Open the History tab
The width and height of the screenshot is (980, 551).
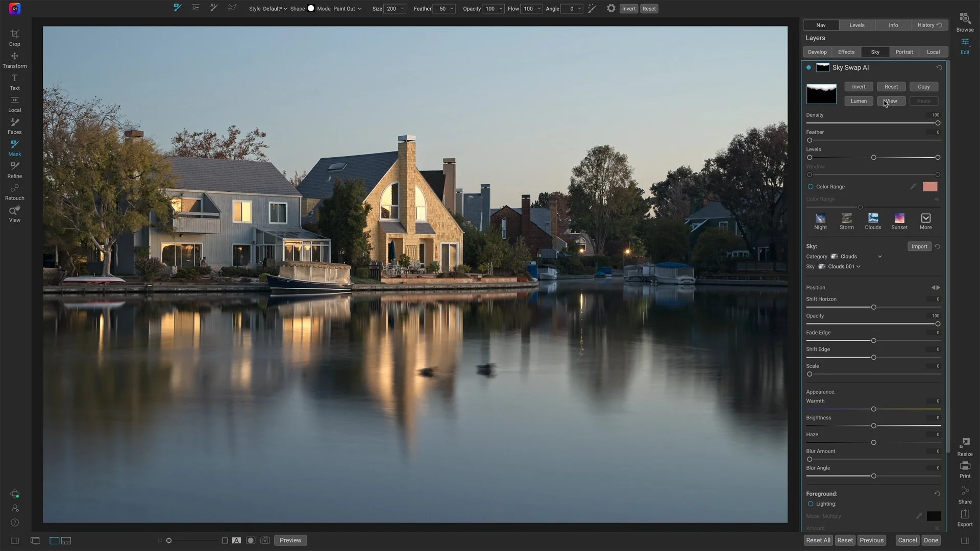coord(926,25)
